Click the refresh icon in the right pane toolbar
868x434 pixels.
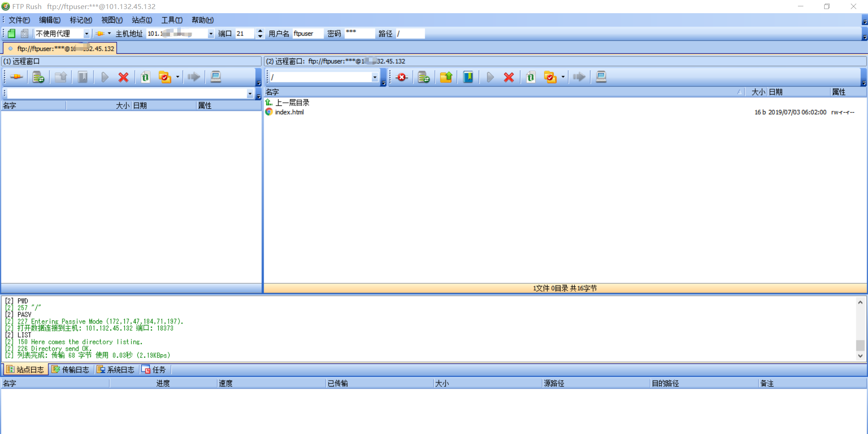pyautogui.click(x=531, y=77)
